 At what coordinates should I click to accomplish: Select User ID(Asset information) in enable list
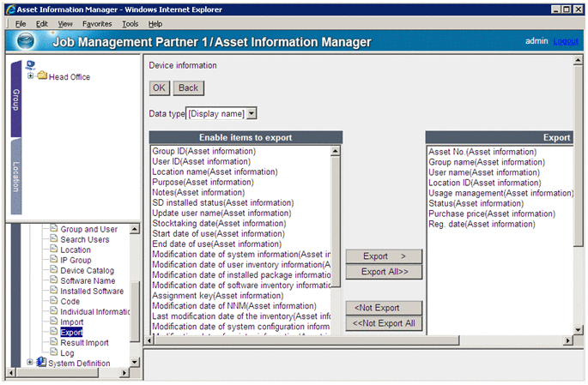click(201, 161)
